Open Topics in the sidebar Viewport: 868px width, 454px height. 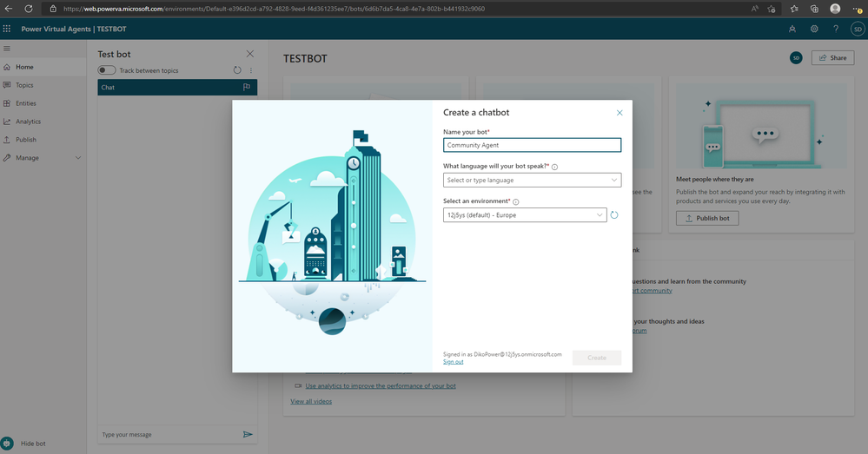(x=43, y=85)
